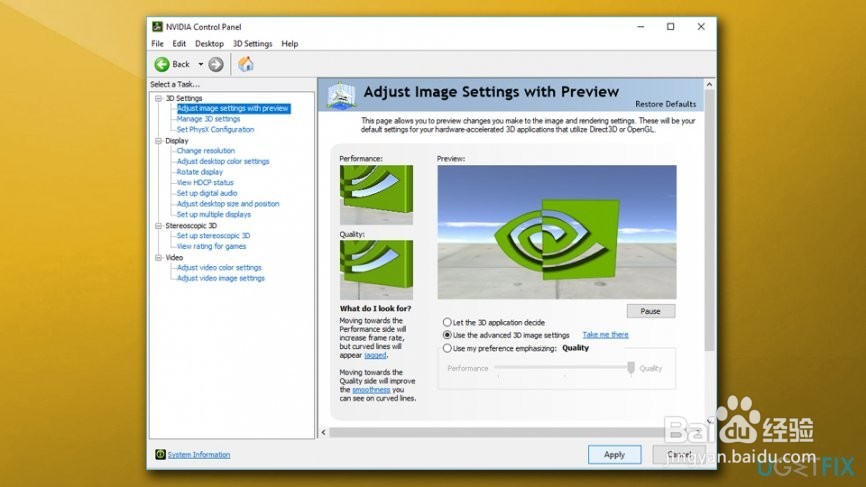Click the vertical scrollbar up arrow
This screenshot has height=487, width=866.
tap(710, 84)
